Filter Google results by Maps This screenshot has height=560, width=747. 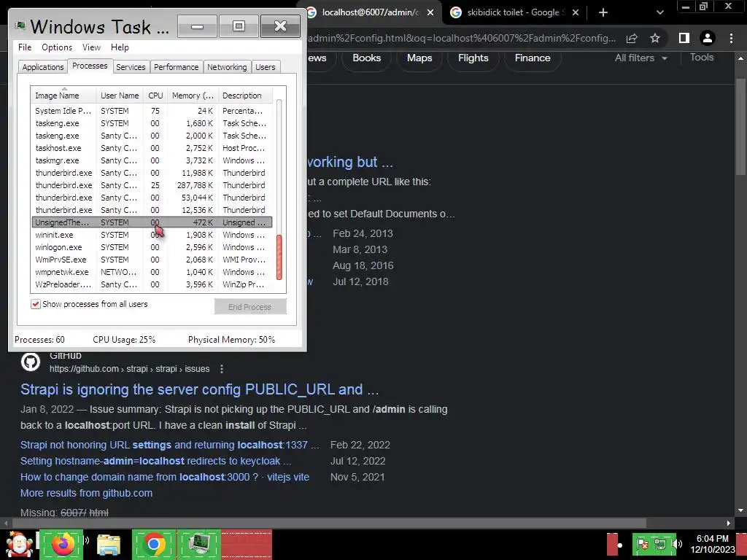(419, 58)
